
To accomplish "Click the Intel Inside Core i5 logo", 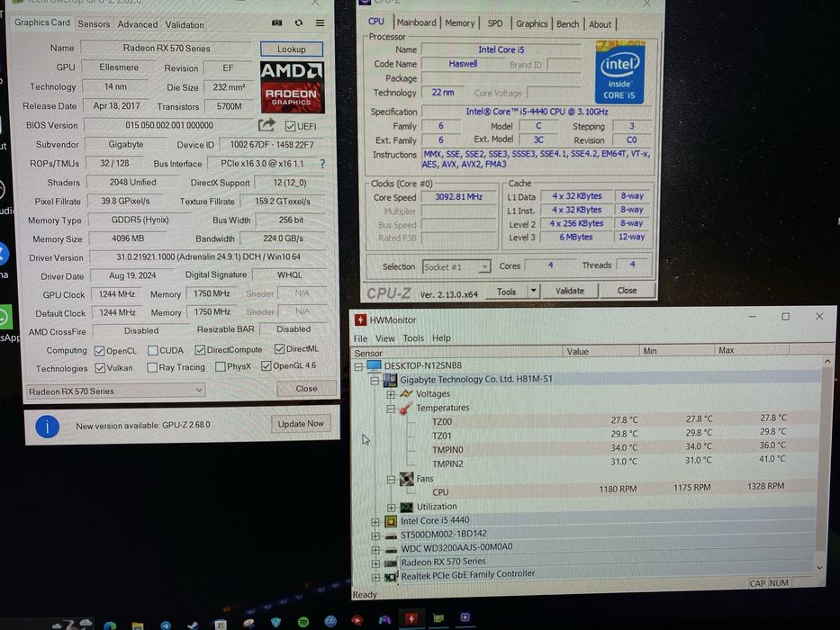I will click(x=619, y=72).
